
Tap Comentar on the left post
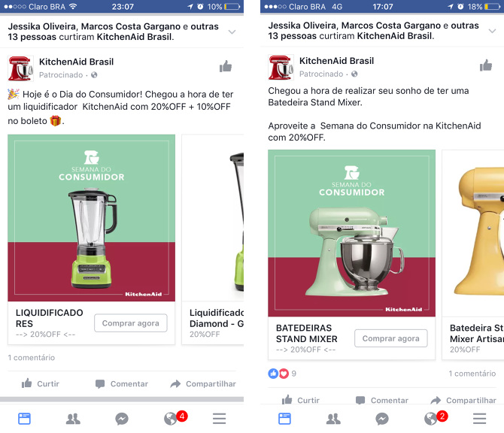[x=122, y=383]
